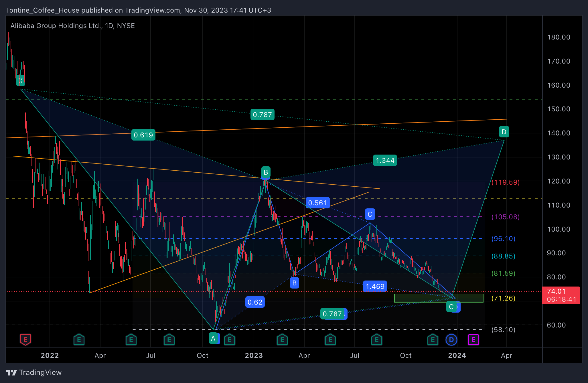Click the upper 0.787 ratio label
The height and width of the screenshot is (383, 588).
[x=263, y=114]
